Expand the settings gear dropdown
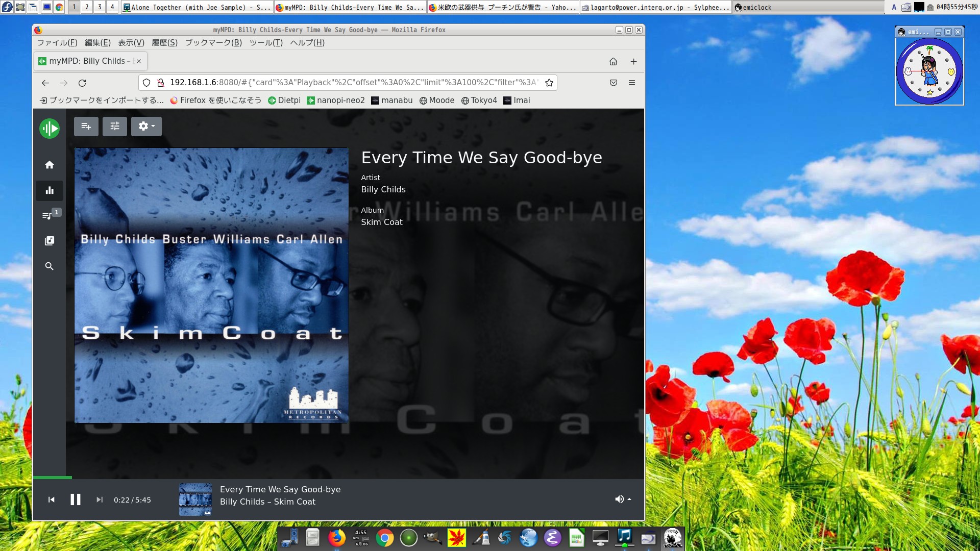 point(146,126)
